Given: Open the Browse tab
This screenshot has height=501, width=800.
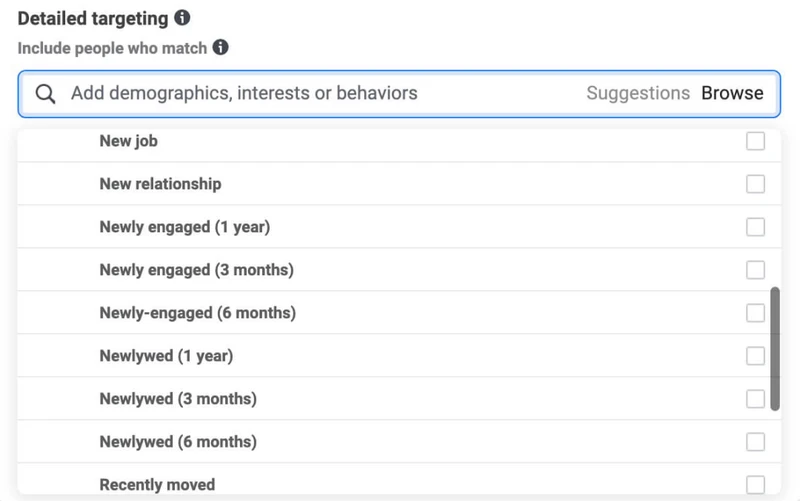Looking at the screenshot, I should point(732,93).
